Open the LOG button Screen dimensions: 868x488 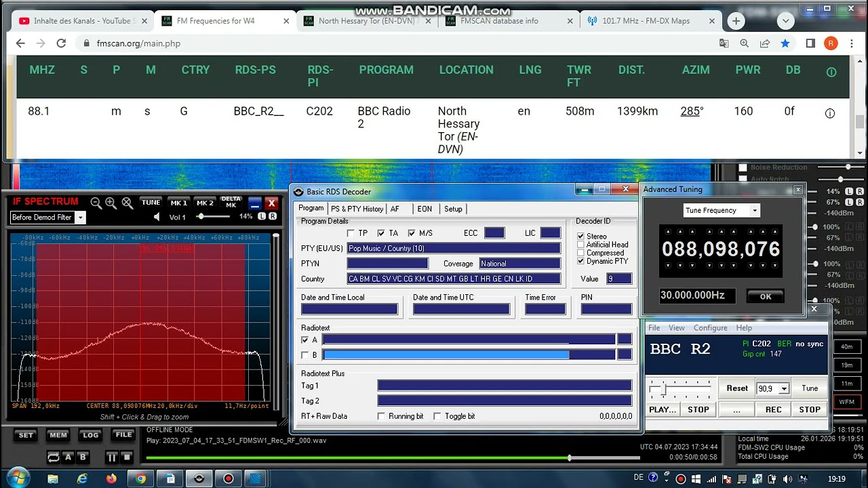91,435
